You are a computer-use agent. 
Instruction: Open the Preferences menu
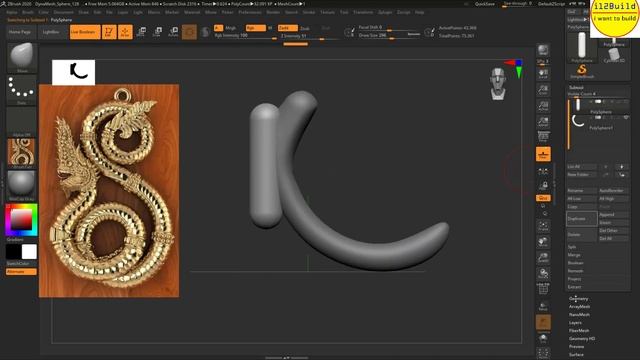pyautogui.click(x=250, y=12)
